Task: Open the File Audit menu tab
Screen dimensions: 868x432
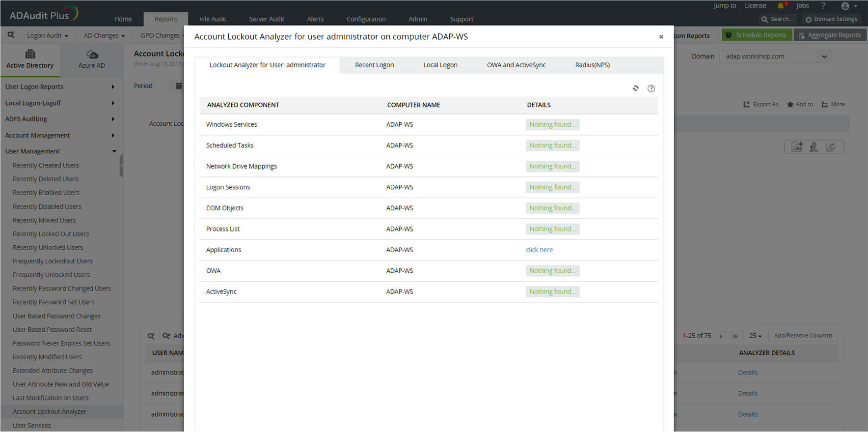Action: coord(213,19)
